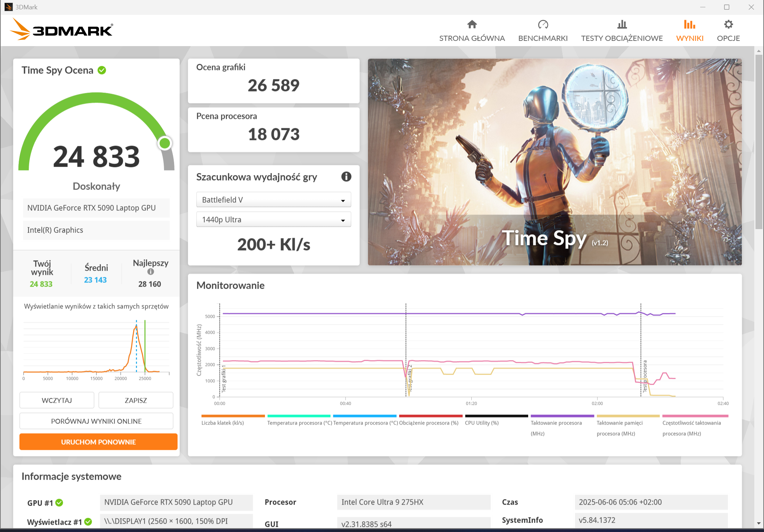Viewport: 764px width, 532px height.
Task: Click the Time Spy artwork thumbnail
Action: (x=555, y=162)
